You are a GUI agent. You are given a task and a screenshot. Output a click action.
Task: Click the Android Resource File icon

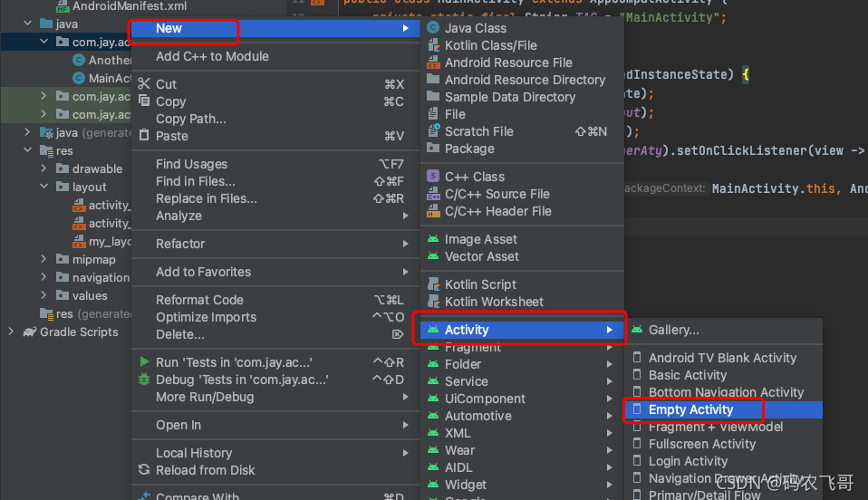tap(433, 62)
